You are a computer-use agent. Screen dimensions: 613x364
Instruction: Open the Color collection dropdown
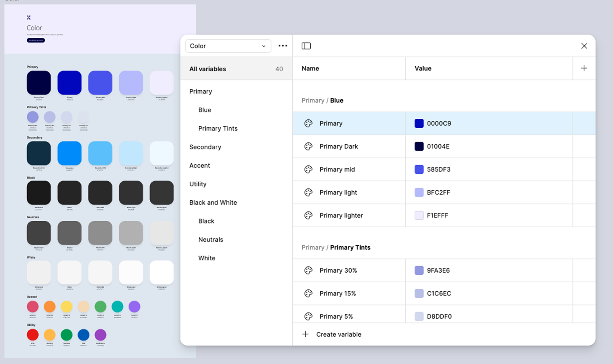click(x=228, y=46)
